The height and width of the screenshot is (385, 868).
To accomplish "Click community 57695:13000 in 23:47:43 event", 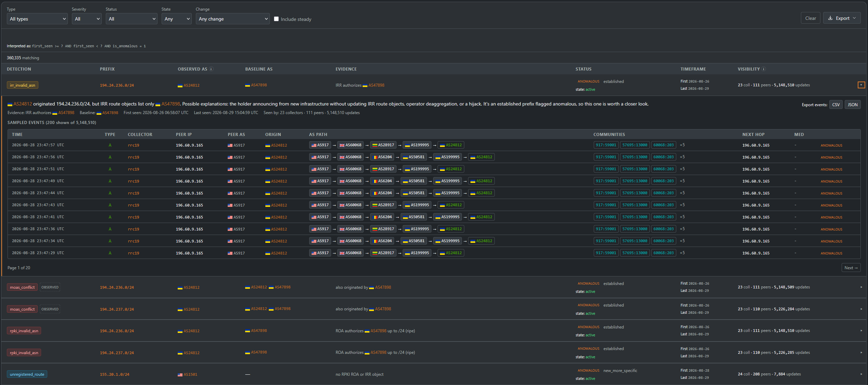I will pos(634,205).
